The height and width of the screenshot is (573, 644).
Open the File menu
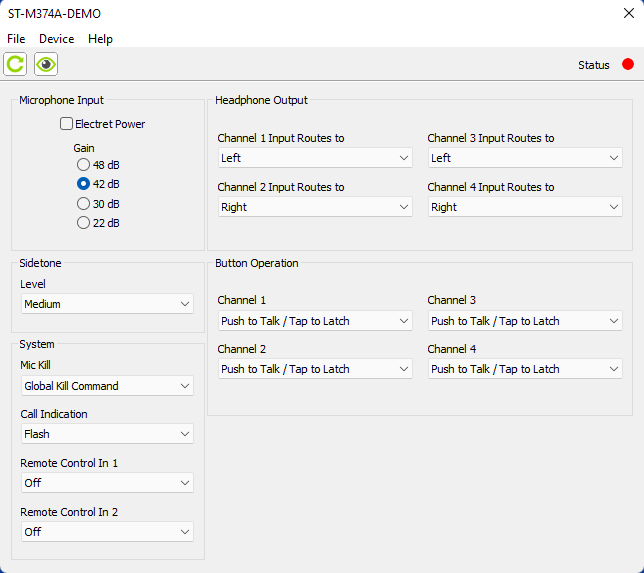(16, 39)
